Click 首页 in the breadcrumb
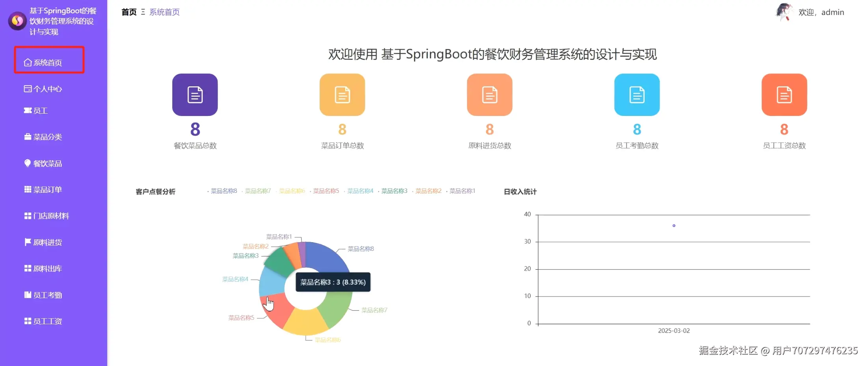 [x=129, y=12]
